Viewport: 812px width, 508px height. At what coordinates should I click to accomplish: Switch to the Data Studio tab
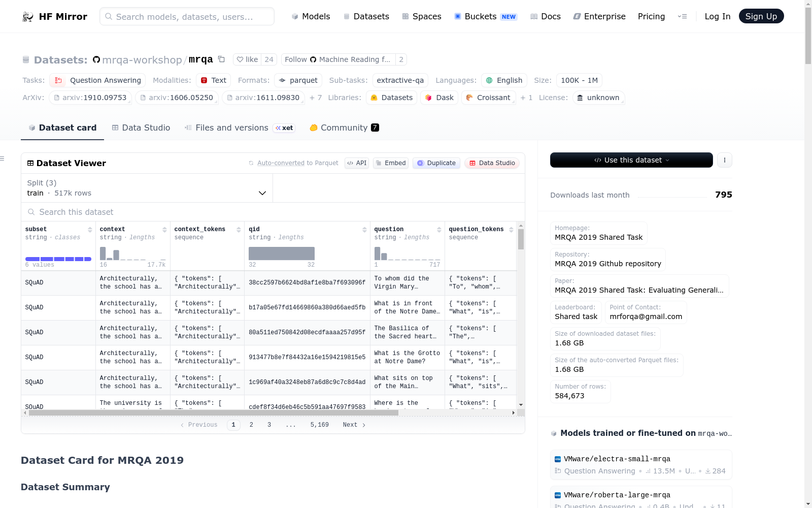[141, 128]
